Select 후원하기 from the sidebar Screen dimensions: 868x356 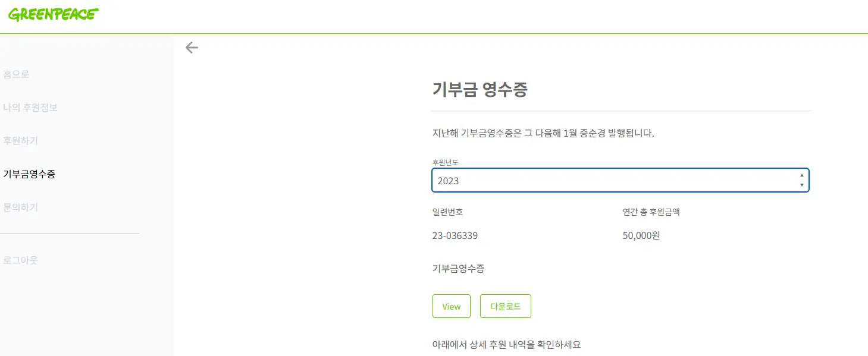(21, 140)
